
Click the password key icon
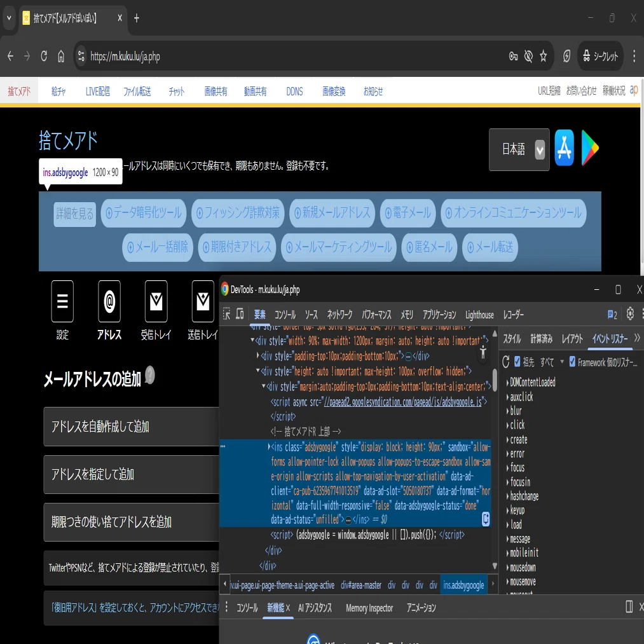point(514,57)
